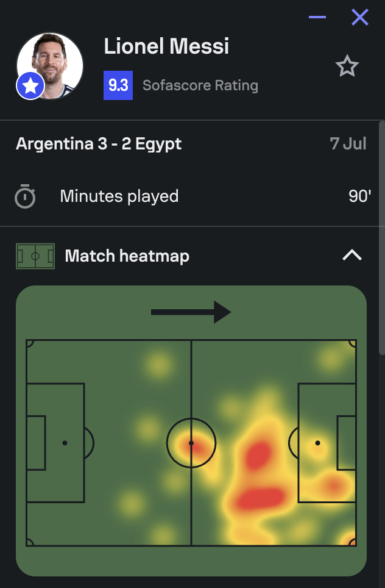Click the 7 Jul match date
The image size is (385, 588).
348,143
